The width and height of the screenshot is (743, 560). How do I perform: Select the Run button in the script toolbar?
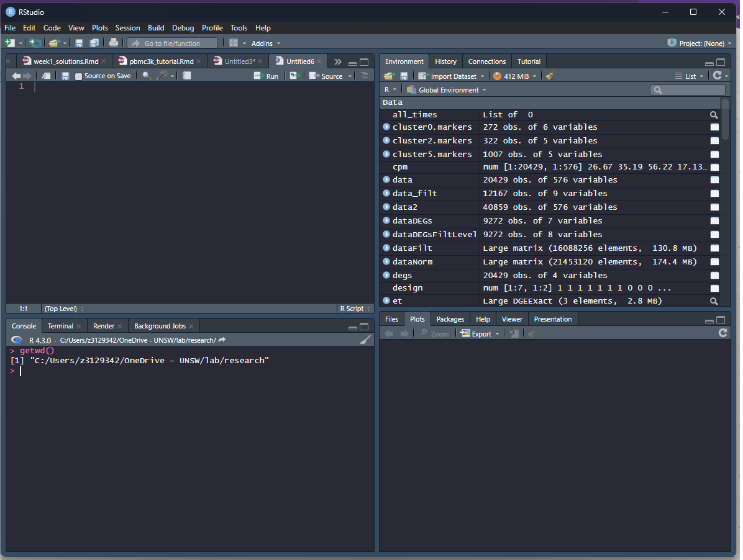click(267, 75)
